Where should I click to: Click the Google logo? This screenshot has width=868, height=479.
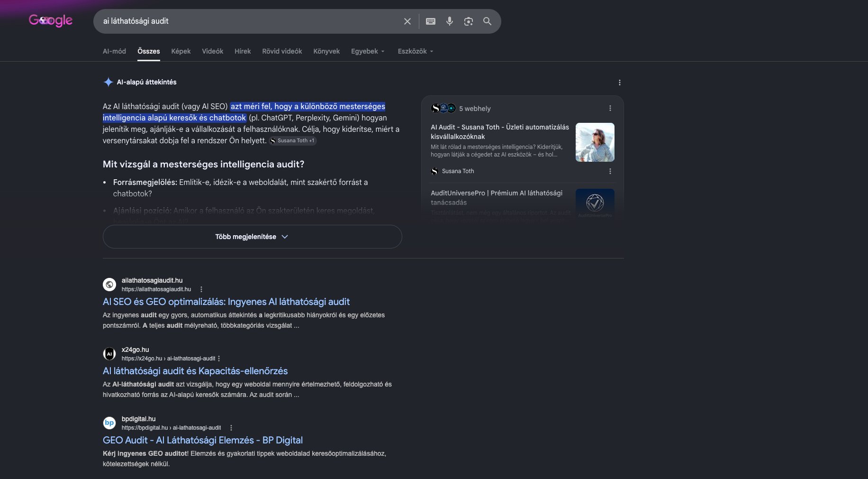pyautogui.click(x=51, y=20)
